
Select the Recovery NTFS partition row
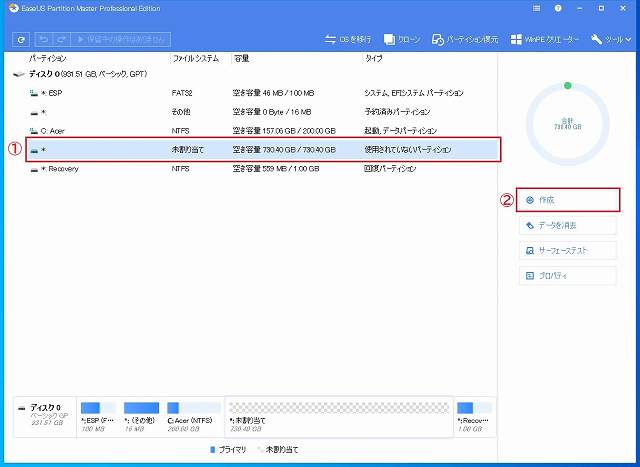(x=261, y=169)
